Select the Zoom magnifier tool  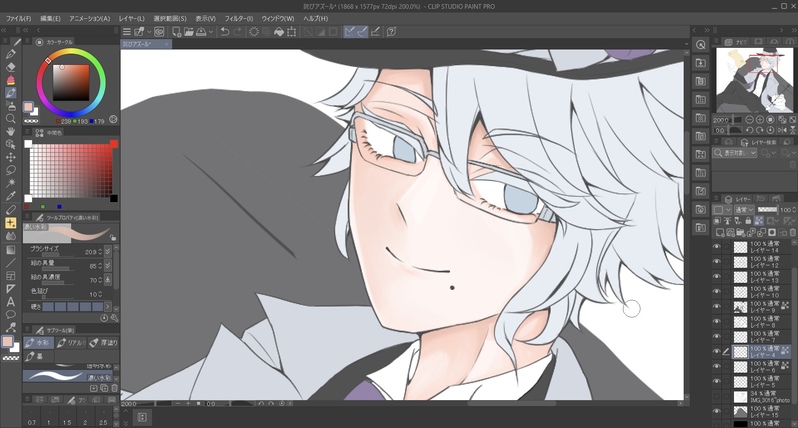(x=11, y=119)
